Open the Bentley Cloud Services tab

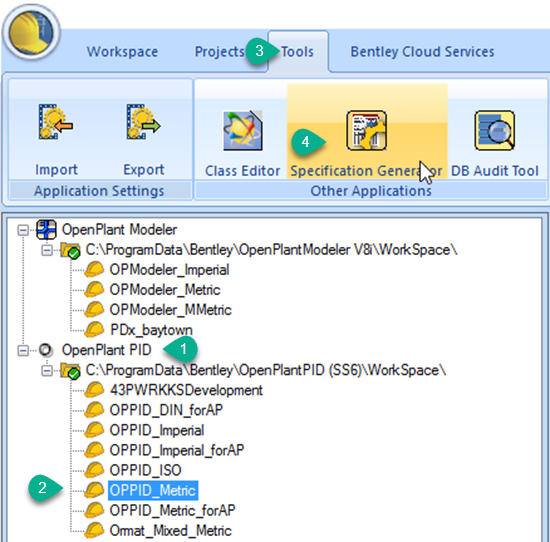(x=422, y=52)
